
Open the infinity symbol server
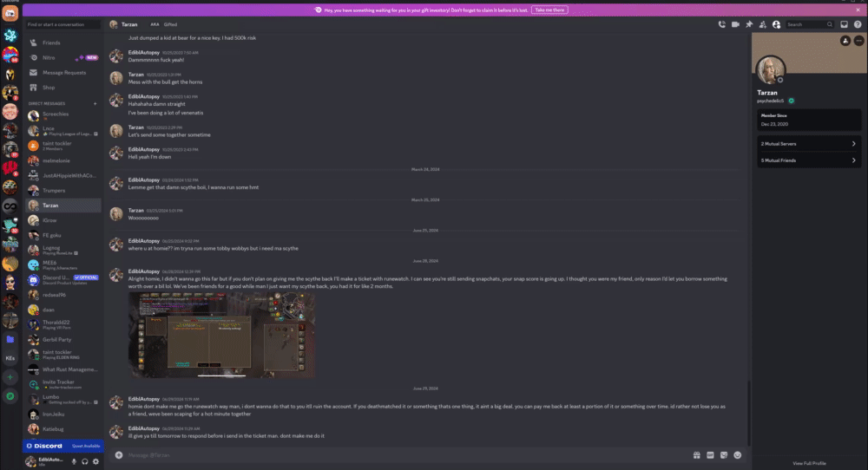coord(10,206)
